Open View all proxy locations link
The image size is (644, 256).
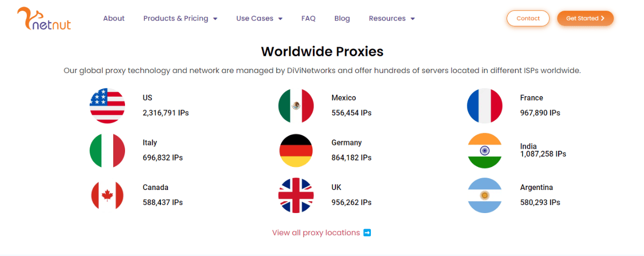pos(316,232)
